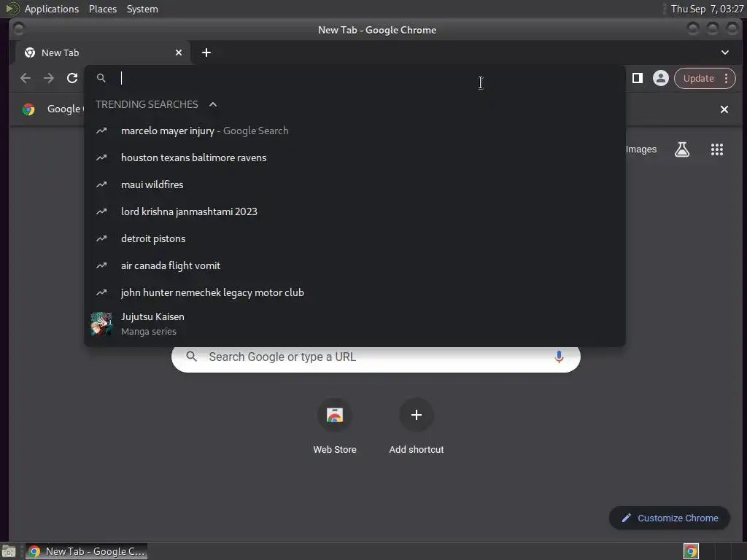Viewport: 747px width, 560px height.
Task: Click the Chrome logo in the infobar
Action: (28, 109)
